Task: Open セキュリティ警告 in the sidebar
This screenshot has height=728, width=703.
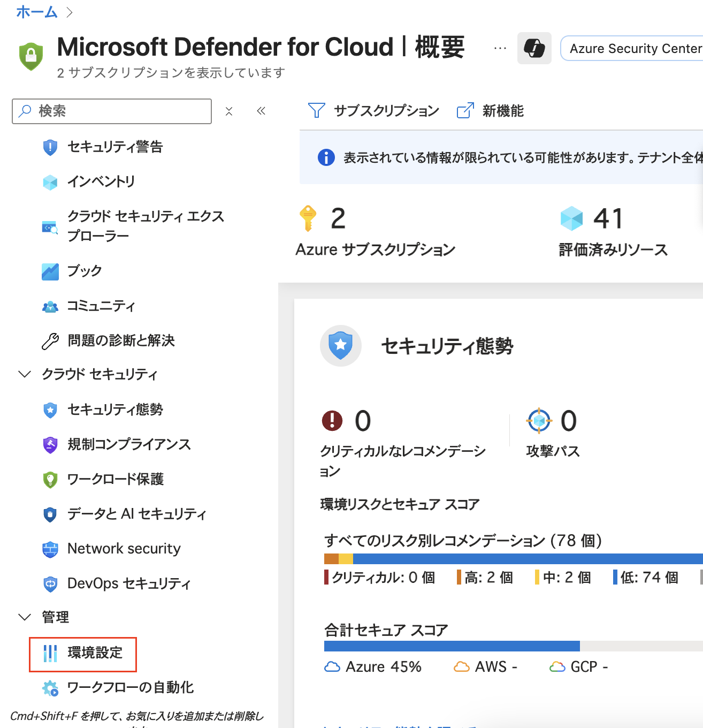Action: point(115,147)
